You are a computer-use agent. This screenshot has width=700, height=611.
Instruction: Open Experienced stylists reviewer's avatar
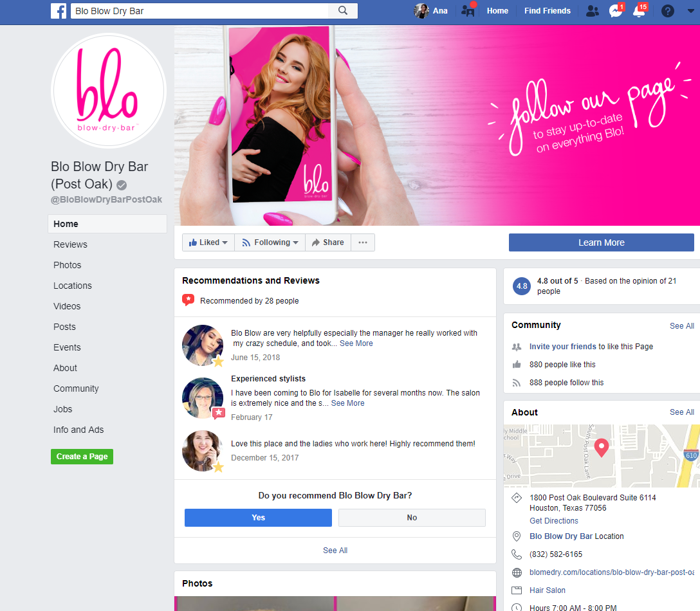(203, 398)
